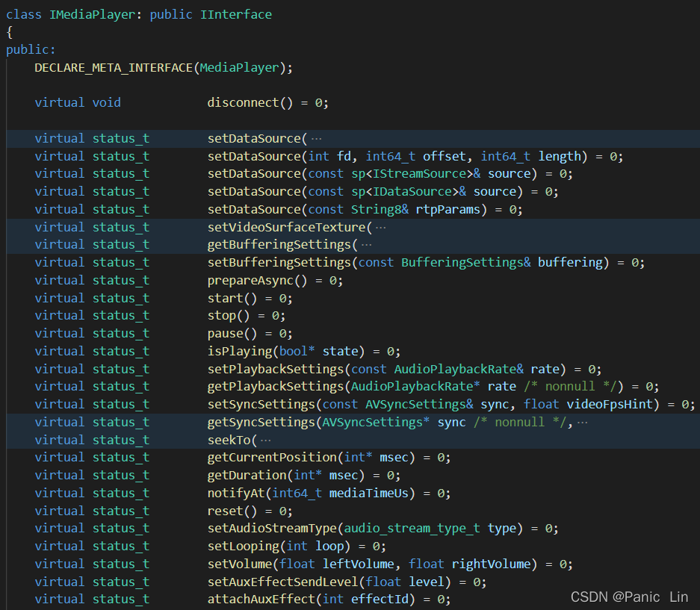The height and width of the screenshot is (610, 700).
Task: Click the setLooping method name
Action: pos(243,547)
